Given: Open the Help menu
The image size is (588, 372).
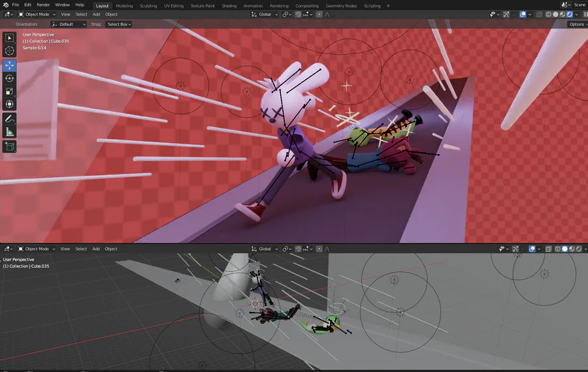Looking at the screenshot, I should click(x=80, y=5).
